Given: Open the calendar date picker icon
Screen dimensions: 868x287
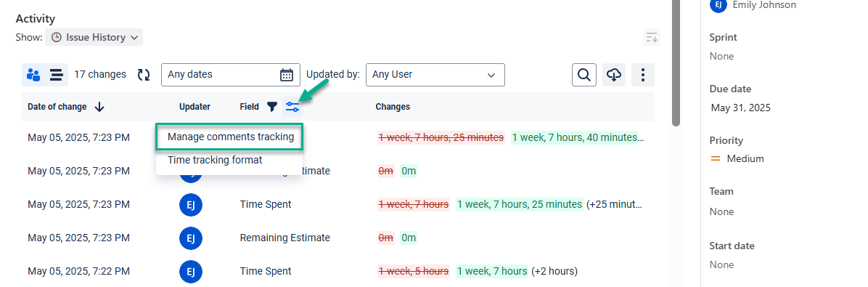Looking at the screenshot, I should [286, 75].
